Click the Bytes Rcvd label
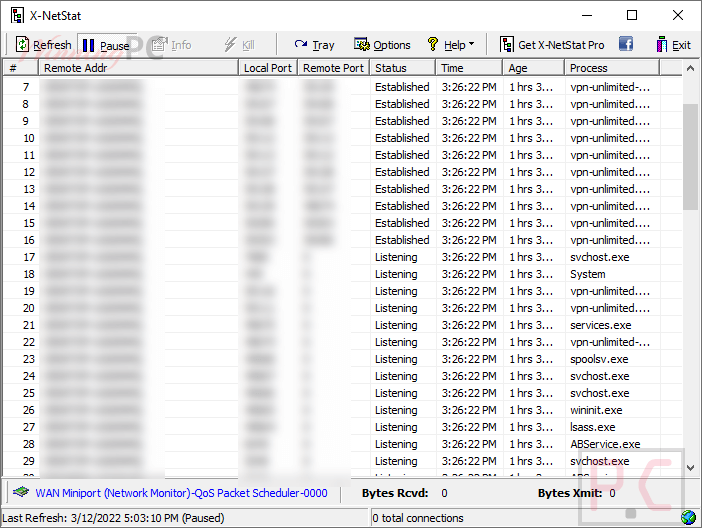Viewport: 702px width, 528px height. 395,493
